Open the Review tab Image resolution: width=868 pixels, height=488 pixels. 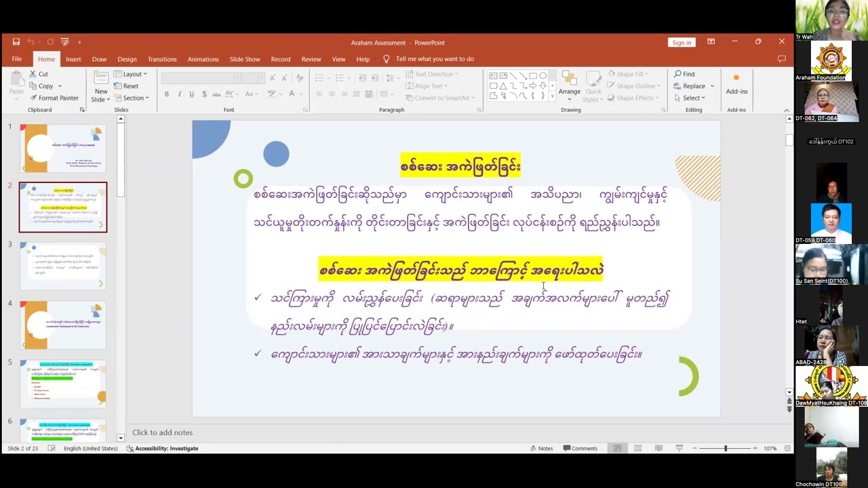(x=311, y=59)
